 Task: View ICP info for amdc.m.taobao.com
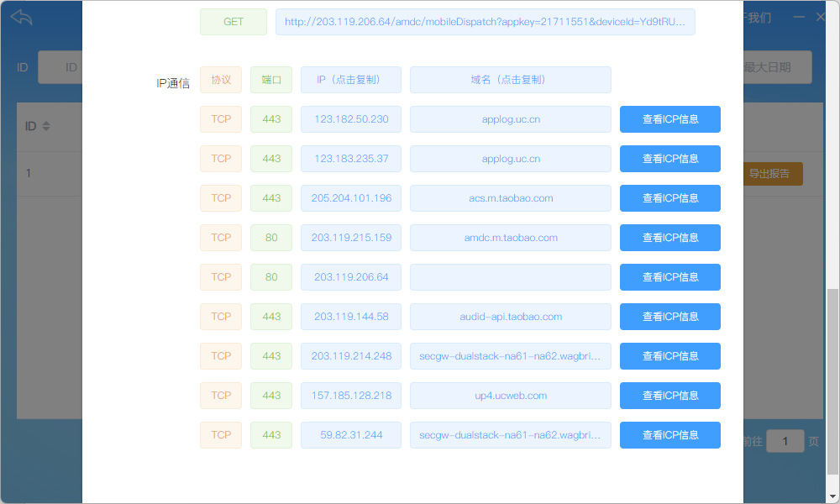click(669, 238)
